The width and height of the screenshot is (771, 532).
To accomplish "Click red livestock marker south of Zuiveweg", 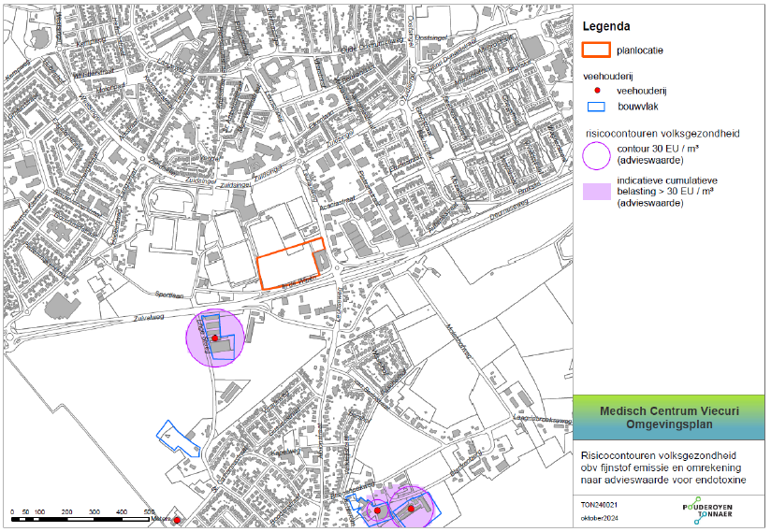I will [214, 338].
